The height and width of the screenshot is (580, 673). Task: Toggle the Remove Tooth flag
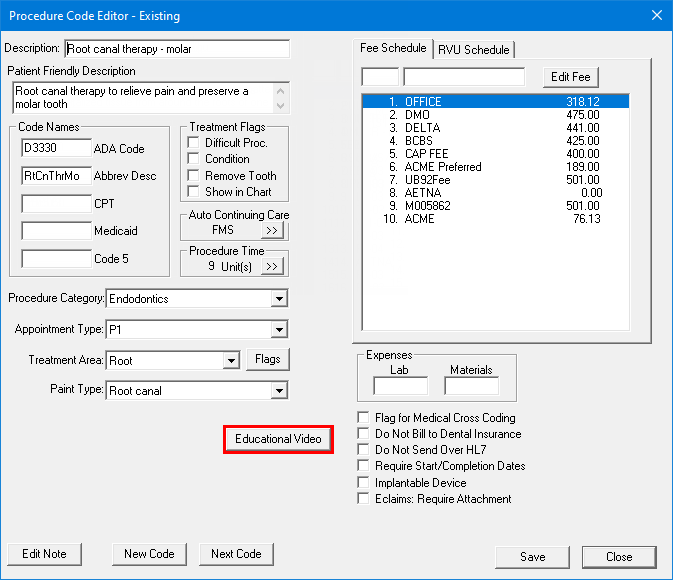pos(194,175)
